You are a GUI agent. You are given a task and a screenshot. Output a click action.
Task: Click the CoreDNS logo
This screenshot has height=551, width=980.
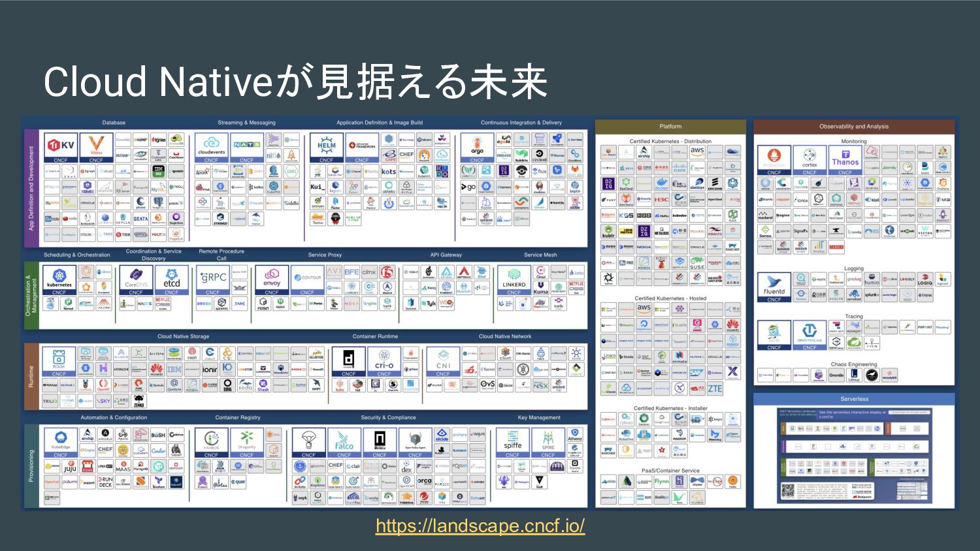(136, 280)
